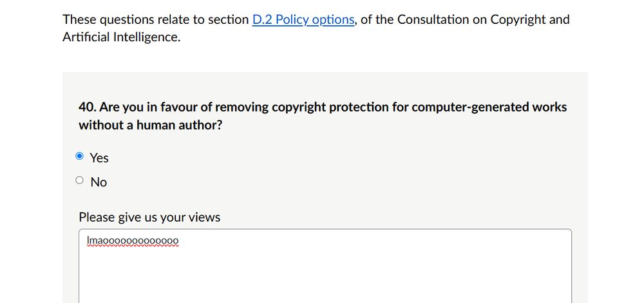Click "without a human author?" in the question
This screenshot has height=303, width=644.
(x=151, y=125)
